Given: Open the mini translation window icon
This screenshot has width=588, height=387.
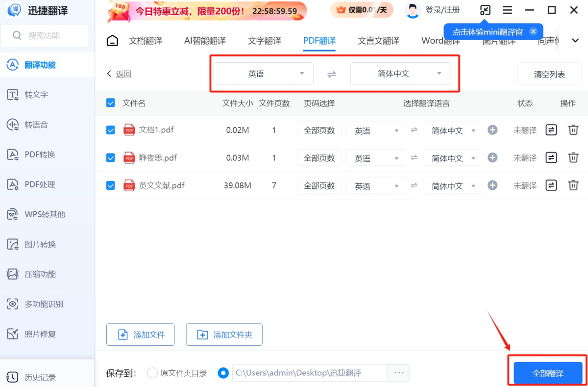Looking at the screenshot, I should point(485,10).
